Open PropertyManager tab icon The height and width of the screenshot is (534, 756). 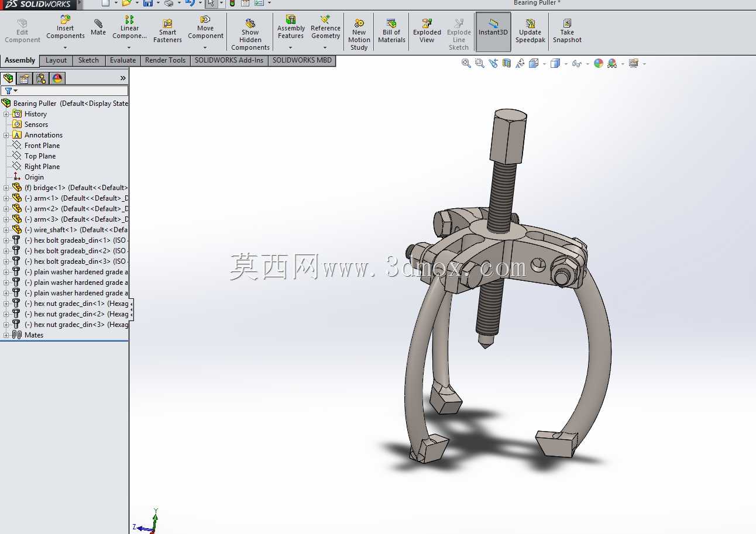pos(25,78)
